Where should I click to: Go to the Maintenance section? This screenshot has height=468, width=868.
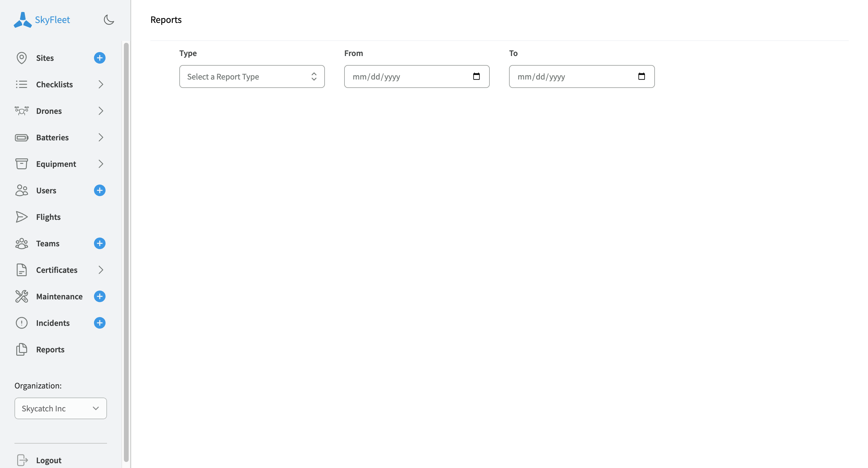(59, 296)
